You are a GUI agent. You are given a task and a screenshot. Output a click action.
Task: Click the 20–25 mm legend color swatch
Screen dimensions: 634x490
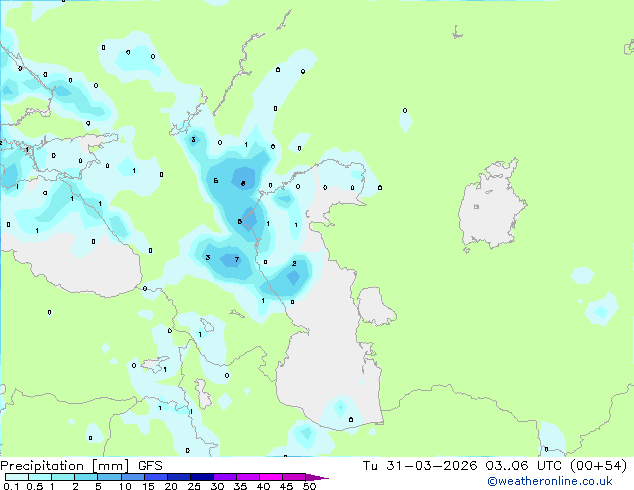[x=178, y=477]
